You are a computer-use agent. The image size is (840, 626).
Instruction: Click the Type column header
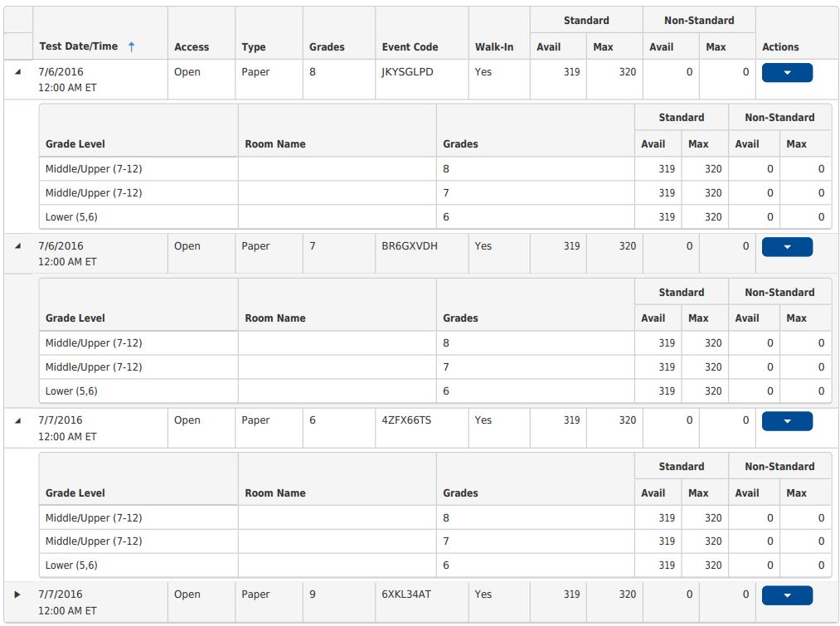254,47
